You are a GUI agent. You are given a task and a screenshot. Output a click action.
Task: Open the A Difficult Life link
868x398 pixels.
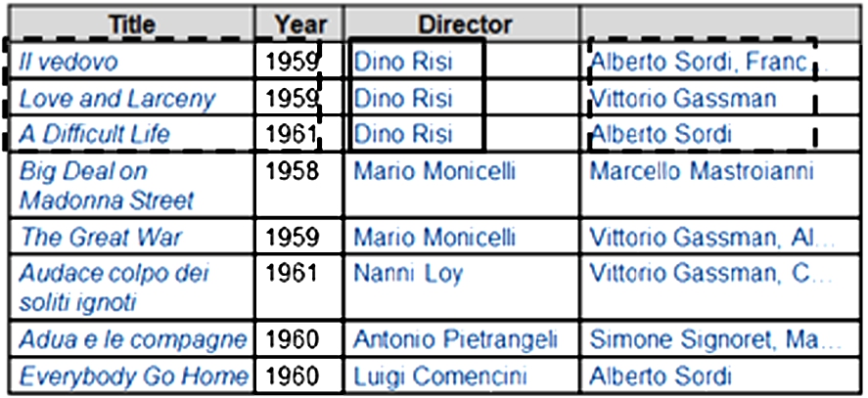95,135
